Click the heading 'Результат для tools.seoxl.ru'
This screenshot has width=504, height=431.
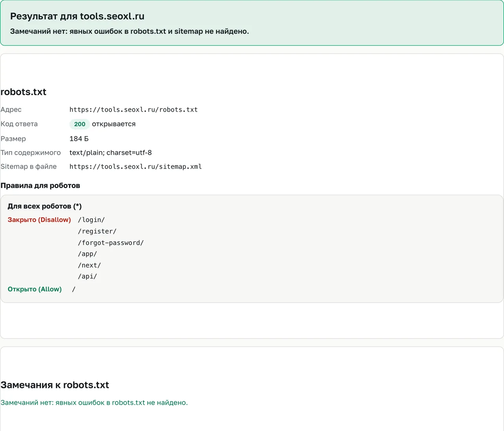[x=77, y=16]
